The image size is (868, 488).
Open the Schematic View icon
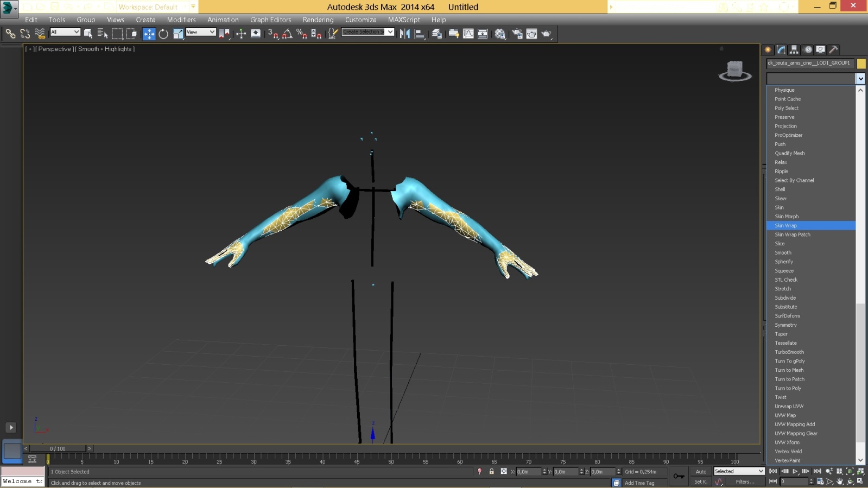point(483,34)
